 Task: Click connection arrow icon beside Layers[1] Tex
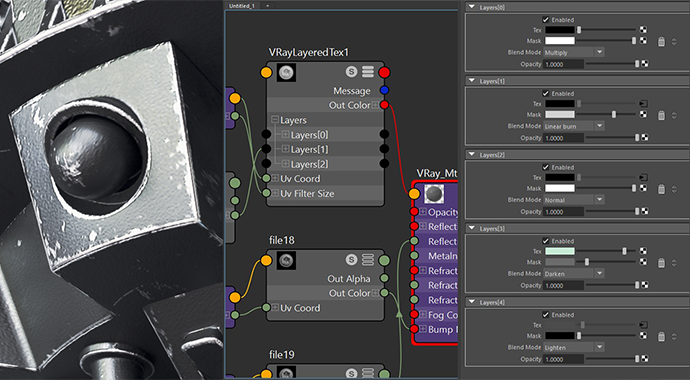tap(643, 104)
